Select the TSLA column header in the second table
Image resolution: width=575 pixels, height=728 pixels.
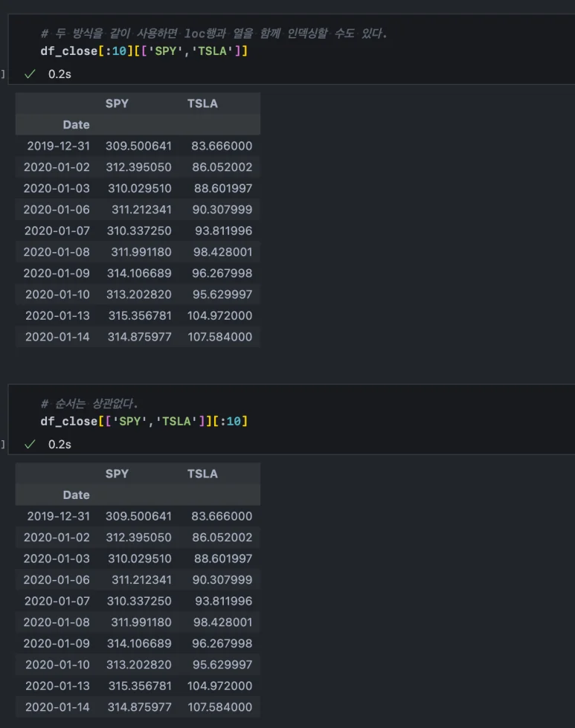(202, 474)
